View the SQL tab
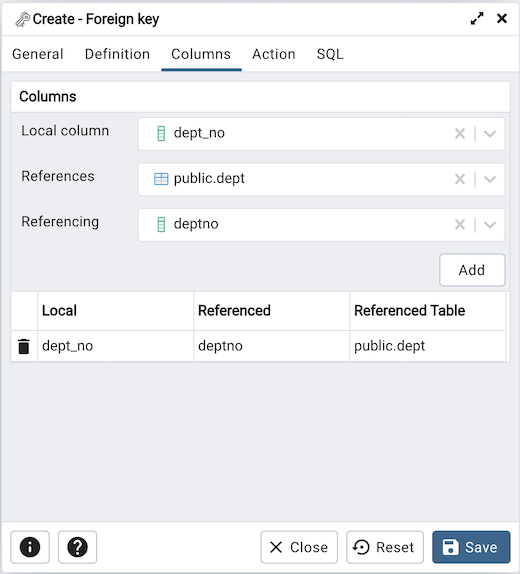The height and width of the screenshot is (574, 520). pos(330,54)
